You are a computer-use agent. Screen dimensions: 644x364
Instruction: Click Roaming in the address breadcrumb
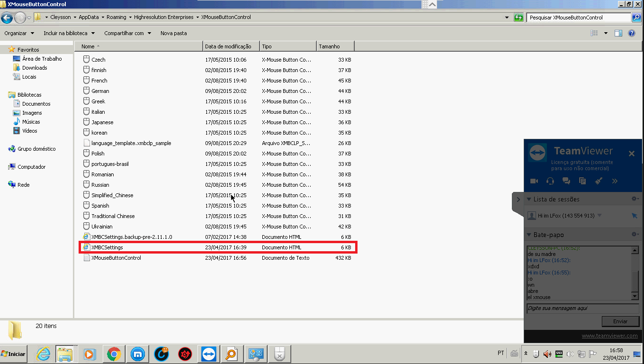pyautogui.click(x=116, y=17)
